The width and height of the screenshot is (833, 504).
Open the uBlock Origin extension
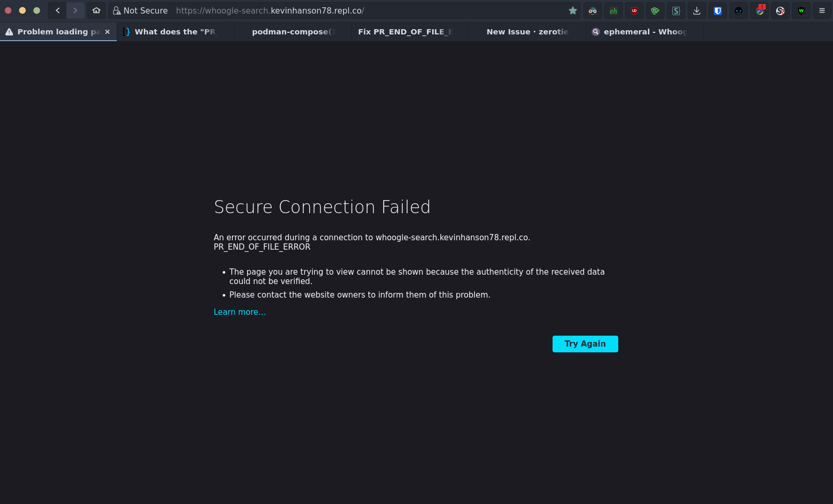634,10
